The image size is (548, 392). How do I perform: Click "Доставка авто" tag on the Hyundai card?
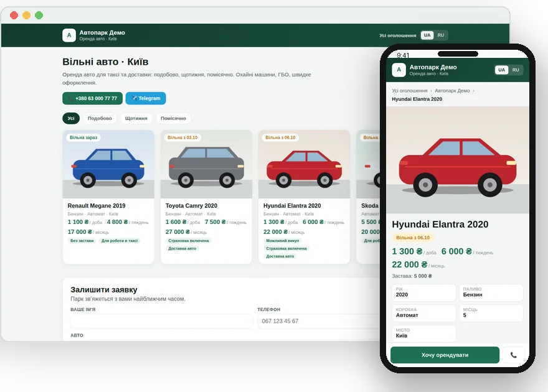click(x=280, y=256)
